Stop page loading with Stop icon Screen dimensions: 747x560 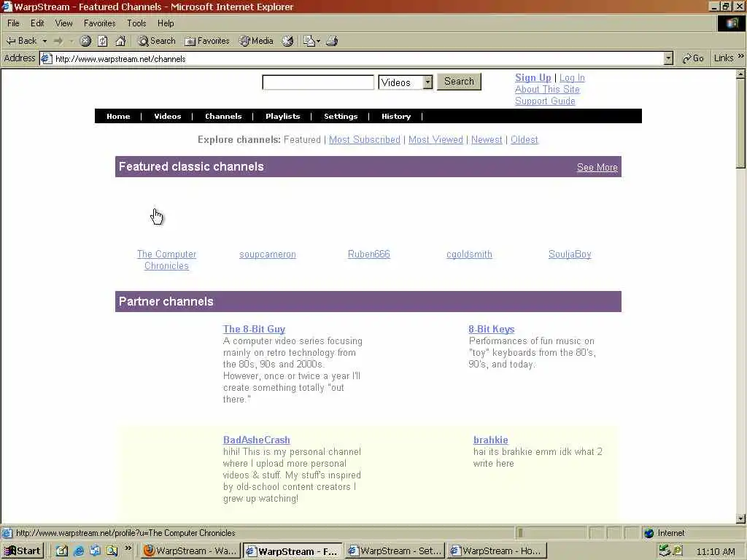pos(85,41)
